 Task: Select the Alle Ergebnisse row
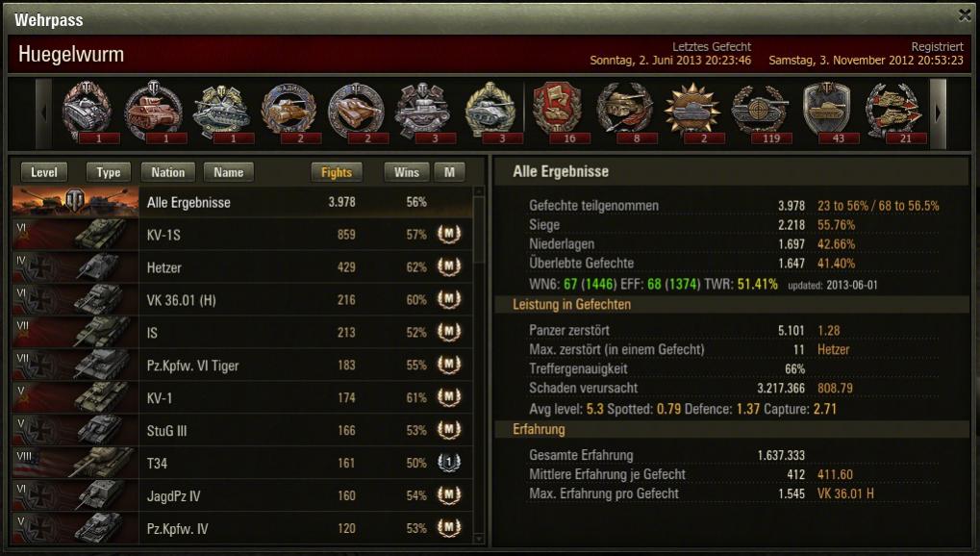(x=242, y=202)
